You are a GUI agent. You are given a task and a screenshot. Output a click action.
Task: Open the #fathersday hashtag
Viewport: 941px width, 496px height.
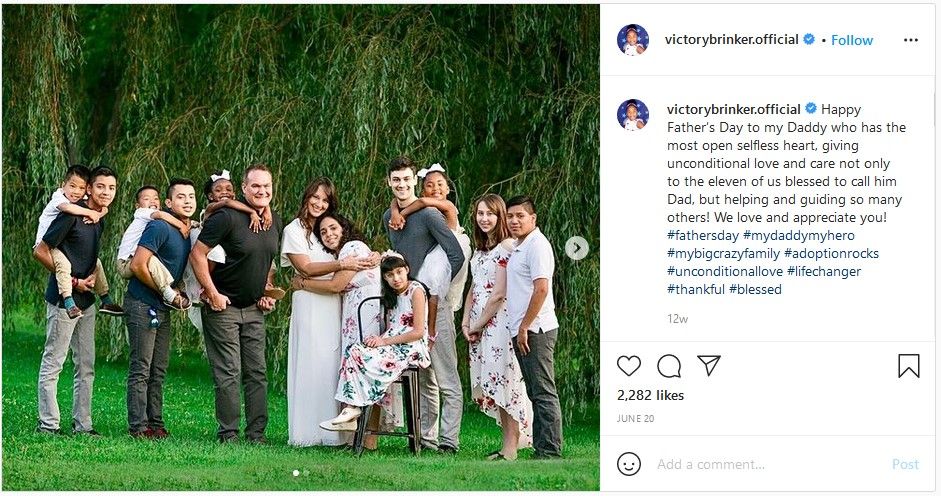pos(702,235)
